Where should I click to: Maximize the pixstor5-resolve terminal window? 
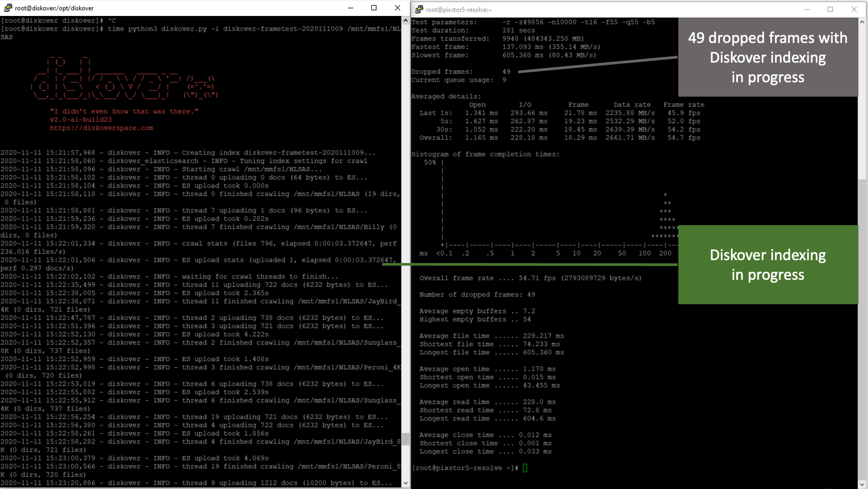coord(830,10)
